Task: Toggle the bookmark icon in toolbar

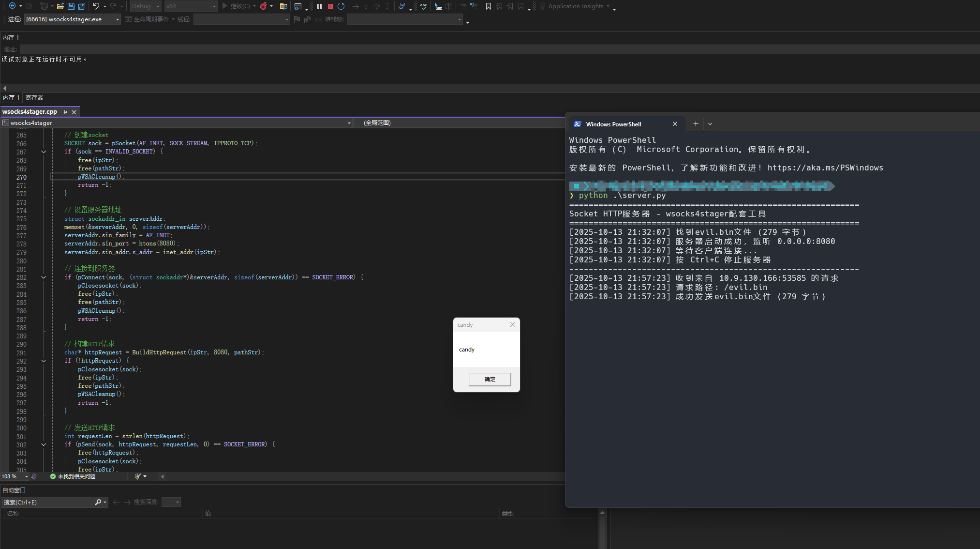Action: [x=489, y=6]
